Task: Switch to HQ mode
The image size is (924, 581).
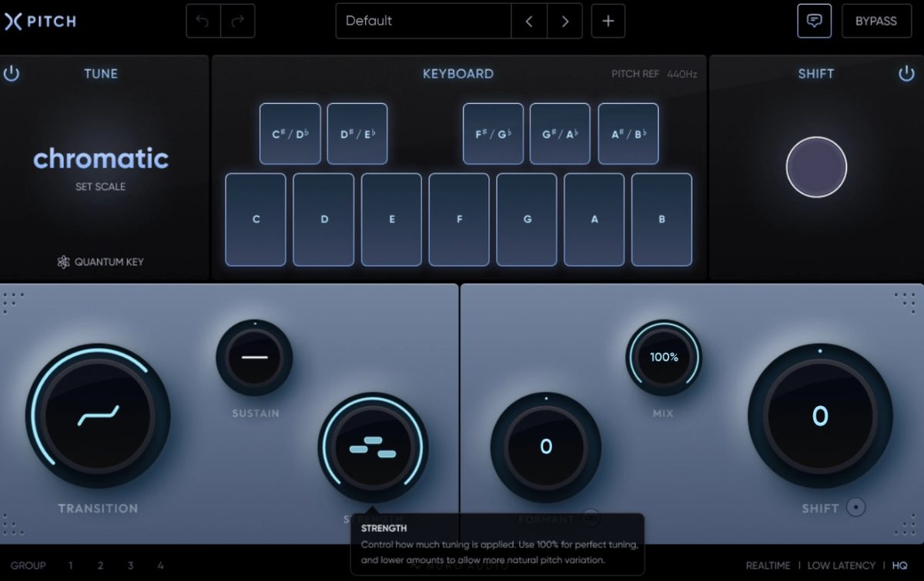Action: (x=900, y=566)
